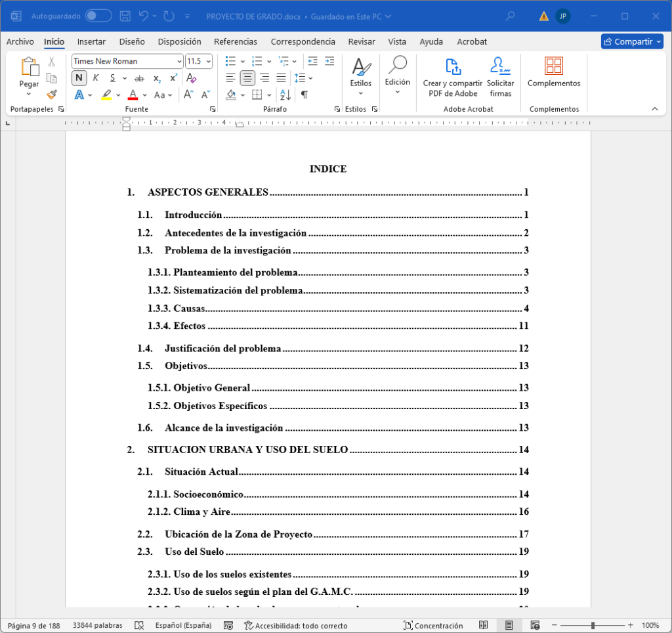
Task: Adjust the zoom slider in status bar
Action: coord(593,626)
